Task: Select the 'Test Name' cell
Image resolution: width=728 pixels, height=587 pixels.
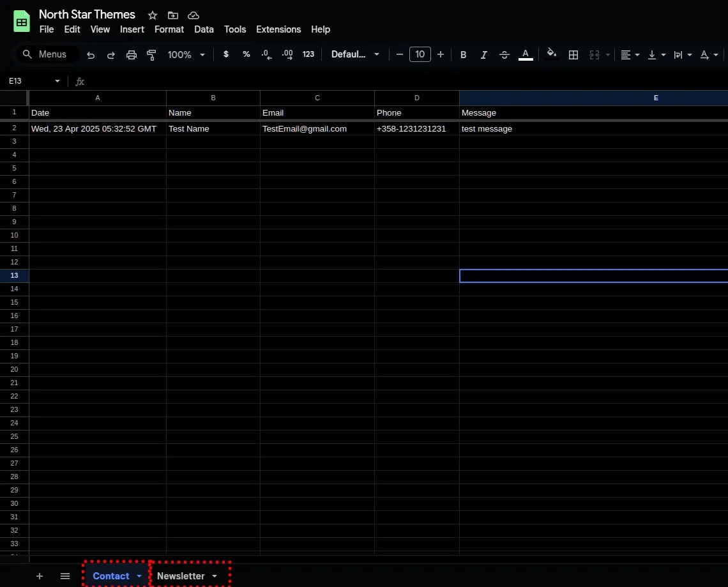Action: tap(213, 128)
